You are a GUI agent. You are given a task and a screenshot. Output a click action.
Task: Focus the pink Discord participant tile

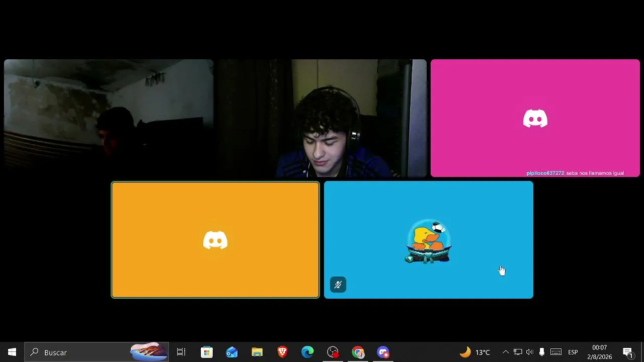pyautogui.click(x=535, y=119)
